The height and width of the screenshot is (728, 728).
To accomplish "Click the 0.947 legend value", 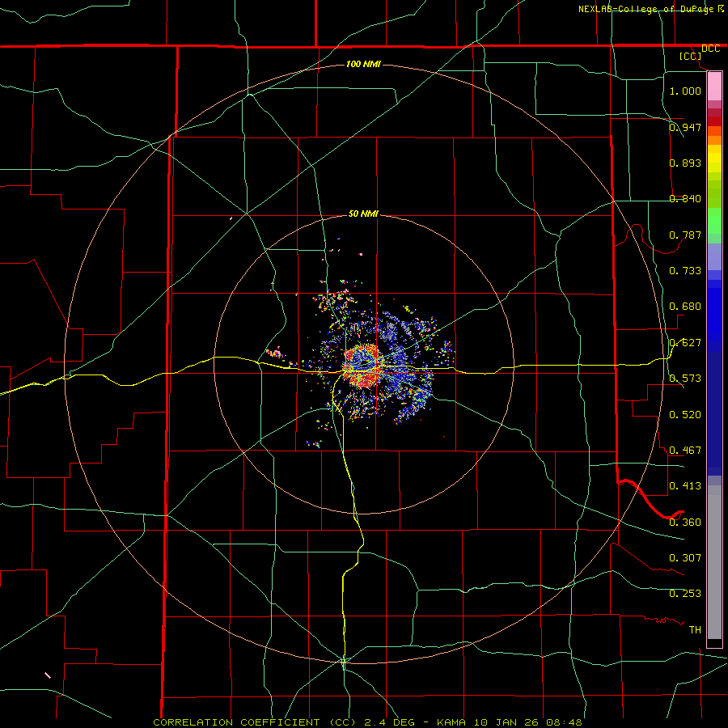I will coord(685,127).
